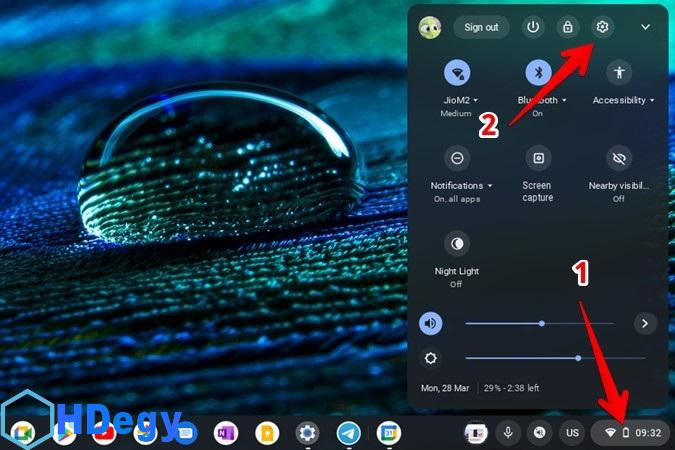This screenshot has height=450, width=675.
Task: Click the power button icon
Action: 533,27
